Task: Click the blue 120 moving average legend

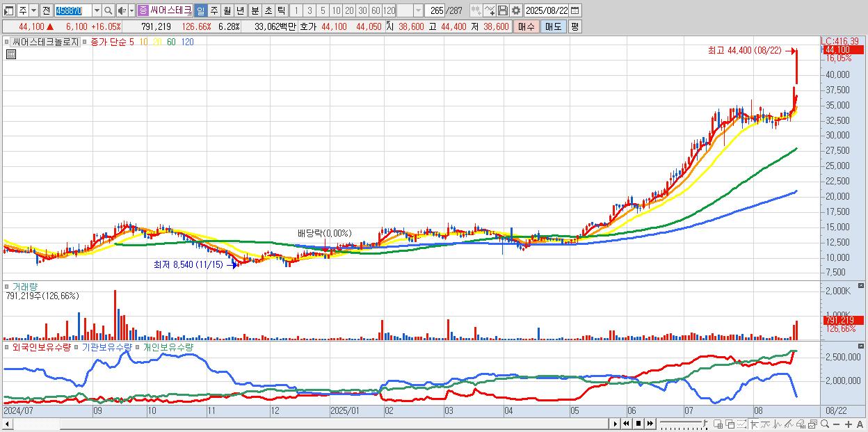Action: (x=187, y=42)
